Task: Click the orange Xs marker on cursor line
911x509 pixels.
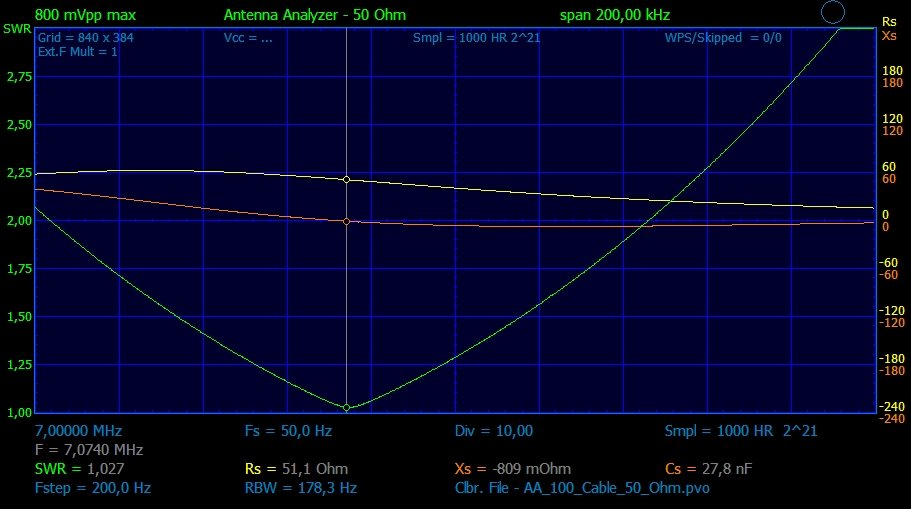Action: pos(346,221)
